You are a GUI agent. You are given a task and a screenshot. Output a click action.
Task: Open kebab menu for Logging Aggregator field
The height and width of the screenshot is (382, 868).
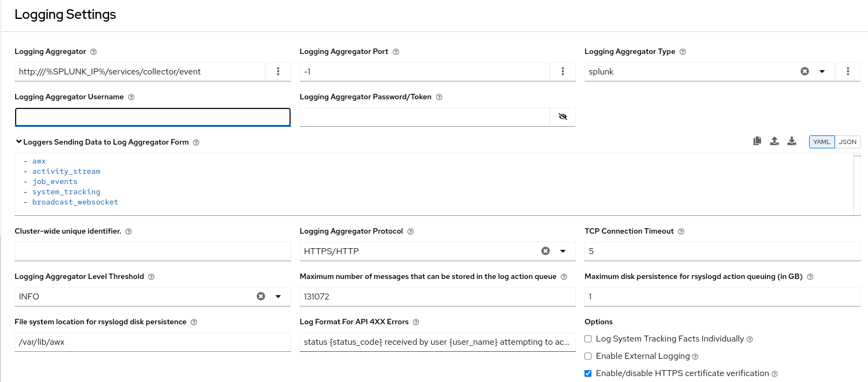[x=278, y=71]
